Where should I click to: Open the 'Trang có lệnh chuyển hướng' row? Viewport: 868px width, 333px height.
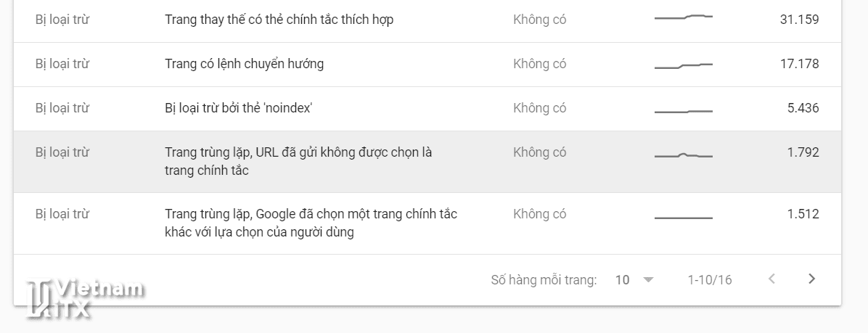point(244,64)
